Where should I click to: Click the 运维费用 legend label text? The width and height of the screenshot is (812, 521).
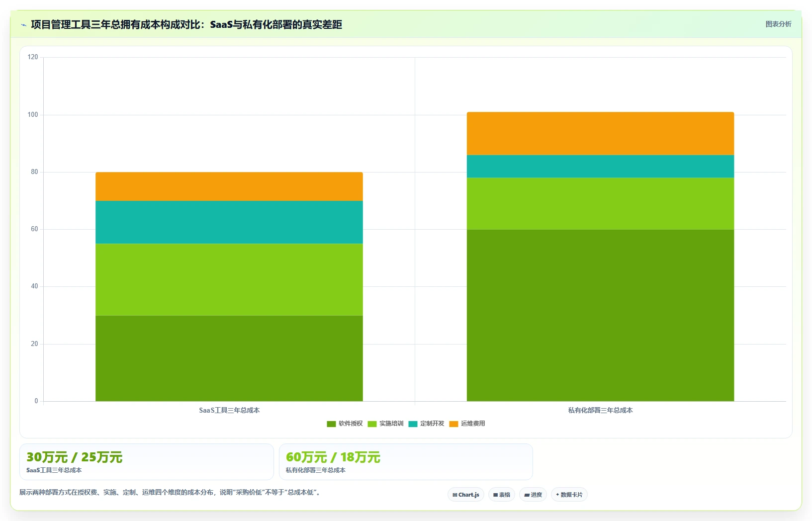[473, 424]
